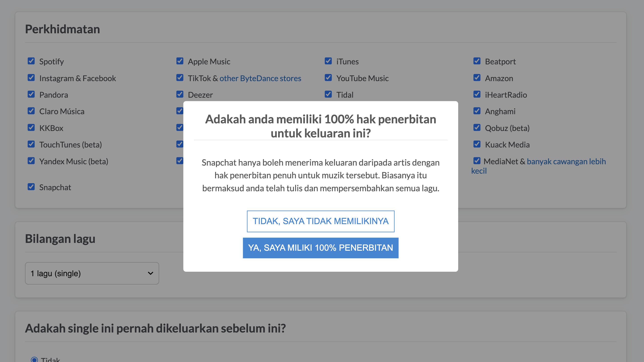Toggle the TouchTunes (beta) checkbox
The height and width of the screenshot is (362, 644).
point(31,144)
